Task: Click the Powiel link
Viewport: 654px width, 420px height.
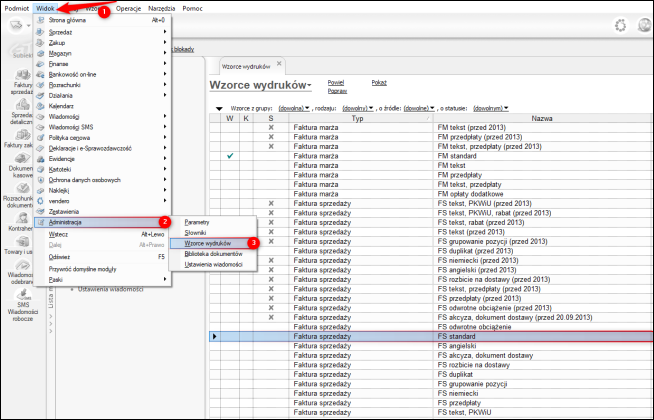Action: (336, 81)
